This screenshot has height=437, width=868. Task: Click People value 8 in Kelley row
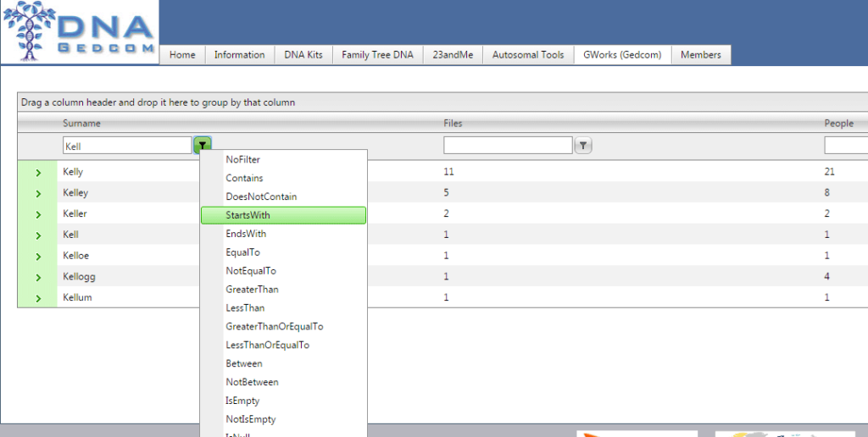click(827, 193)
